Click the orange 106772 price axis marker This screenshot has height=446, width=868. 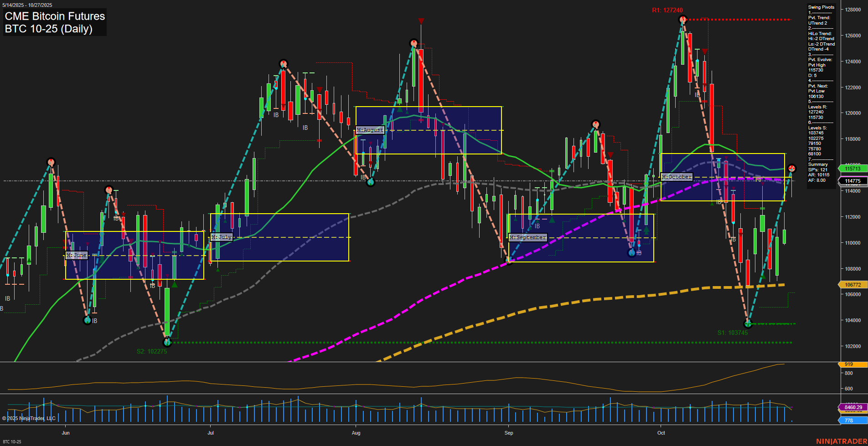click(x=852, y=285)
